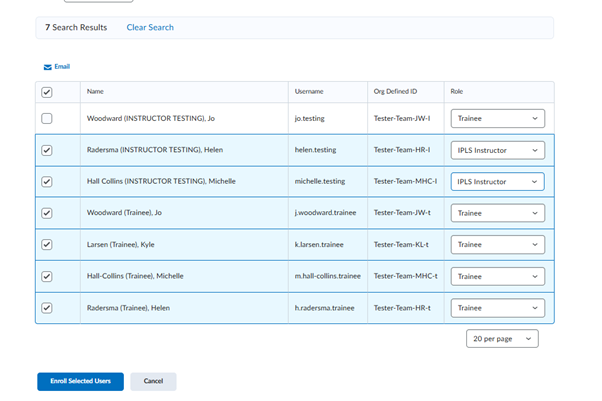This screenshot has height=401, width=602.
Task: Click name Larsen (Trainee), Kyle
Action: click(121, 245)
